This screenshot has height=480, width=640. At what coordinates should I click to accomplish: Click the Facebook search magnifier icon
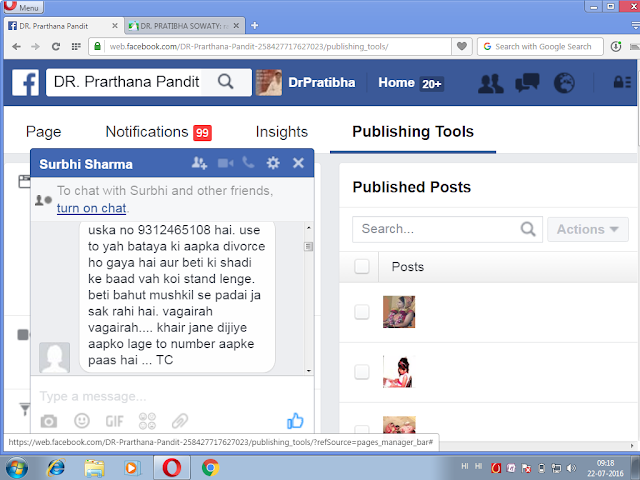coord(225,82)
